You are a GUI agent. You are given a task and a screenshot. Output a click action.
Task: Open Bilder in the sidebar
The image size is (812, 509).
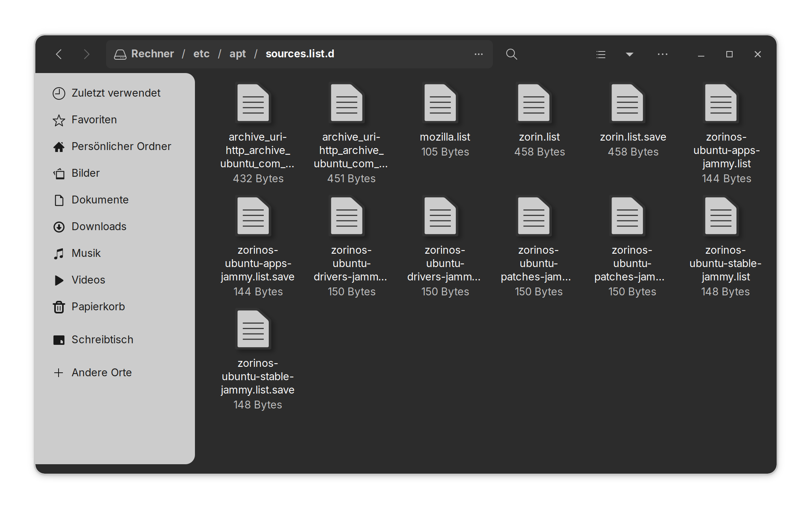114,173
